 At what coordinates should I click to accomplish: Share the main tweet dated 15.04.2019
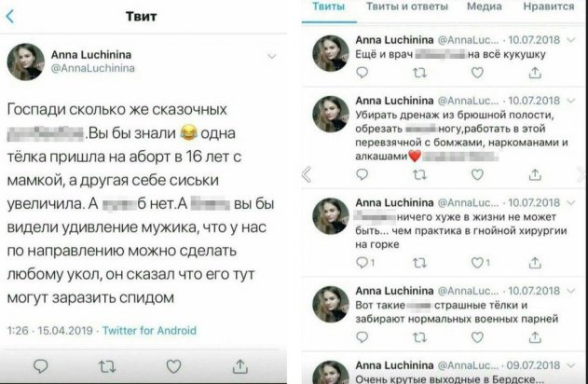239,366
